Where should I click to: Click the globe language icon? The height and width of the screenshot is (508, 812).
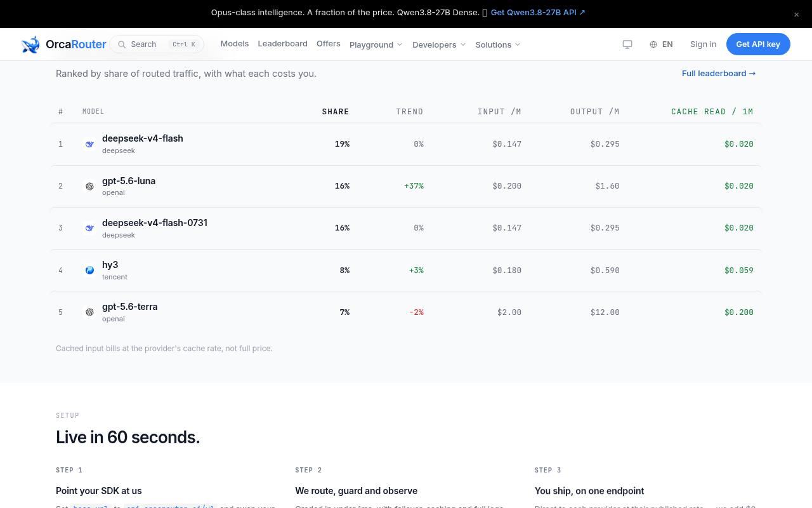(653, 44)
